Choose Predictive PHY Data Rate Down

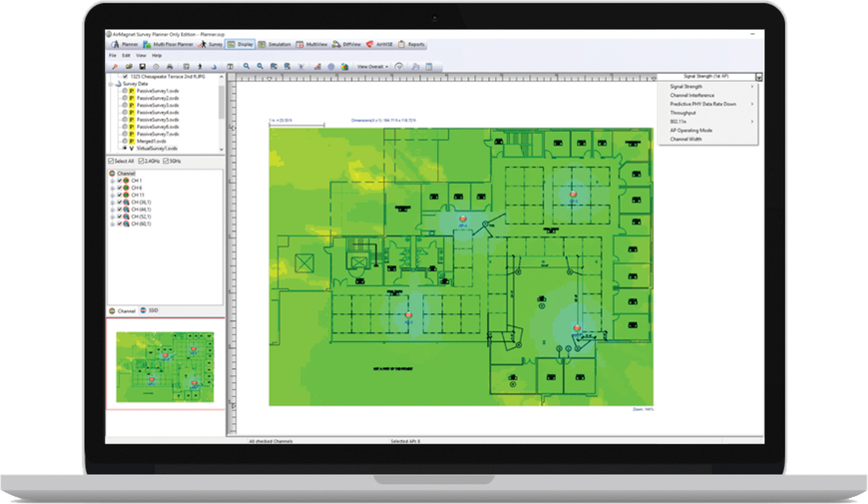point(708,104)
